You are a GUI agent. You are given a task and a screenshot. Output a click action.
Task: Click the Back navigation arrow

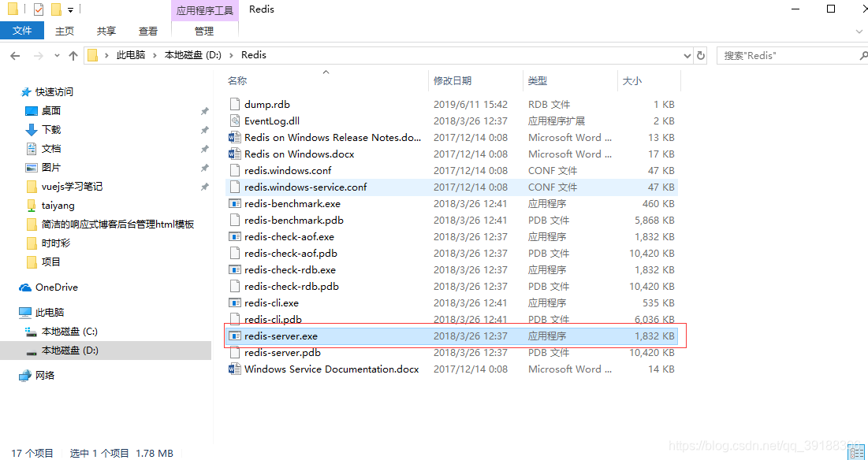(x=15, y=55)
